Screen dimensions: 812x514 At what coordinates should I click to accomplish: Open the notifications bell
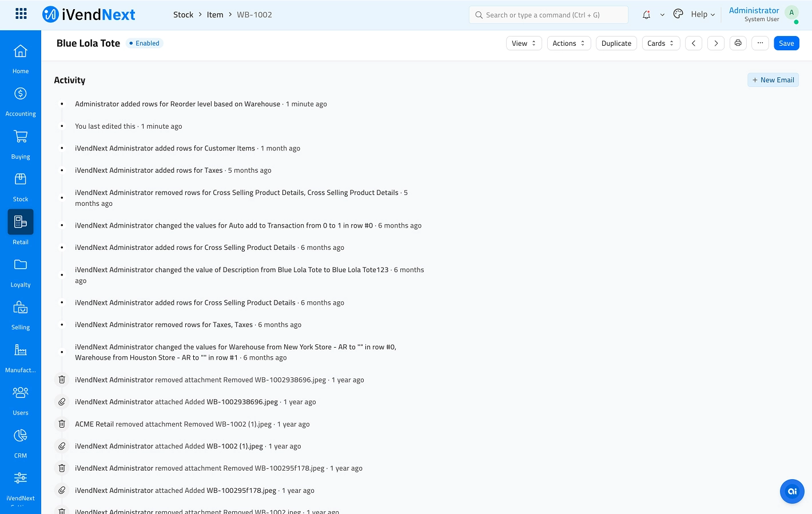(646, 15)
